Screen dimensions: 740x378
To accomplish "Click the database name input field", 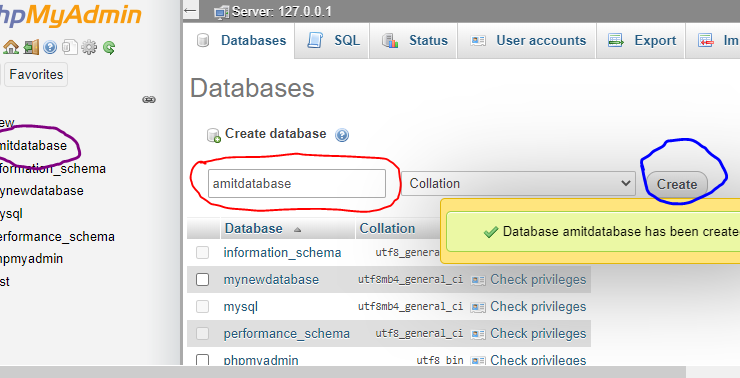I will tap(297, 184).
